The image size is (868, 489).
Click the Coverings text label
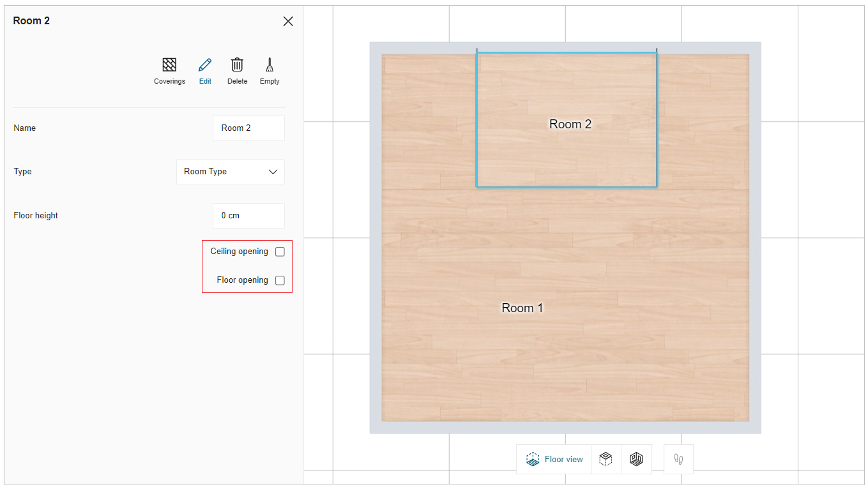point(169,81)
